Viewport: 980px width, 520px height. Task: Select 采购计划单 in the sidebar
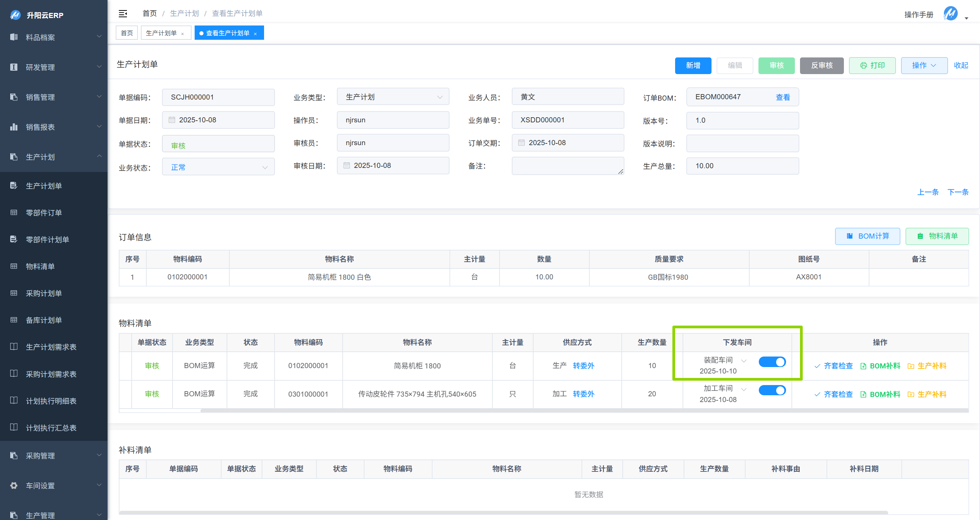click(44, 293)
